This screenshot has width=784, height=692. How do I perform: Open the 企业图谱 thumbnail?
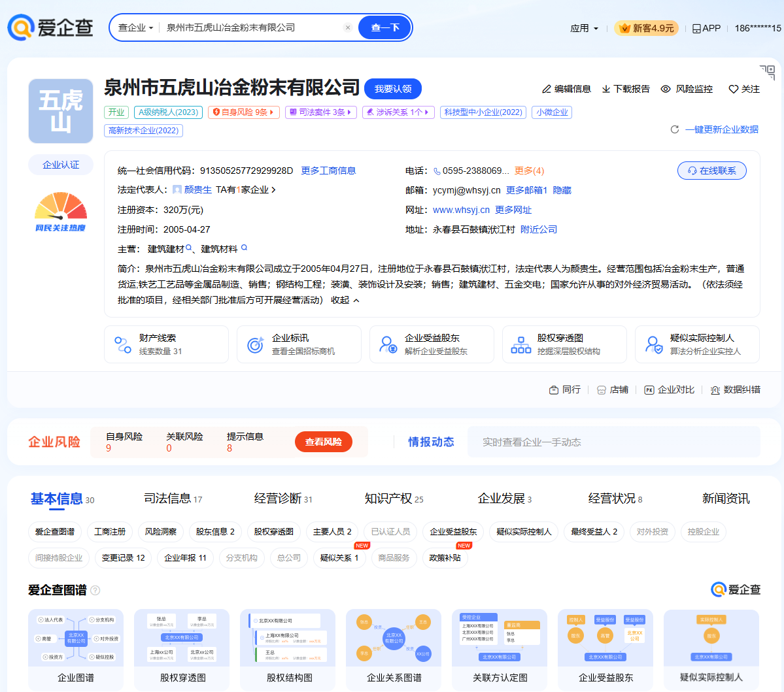coord(76,649)
